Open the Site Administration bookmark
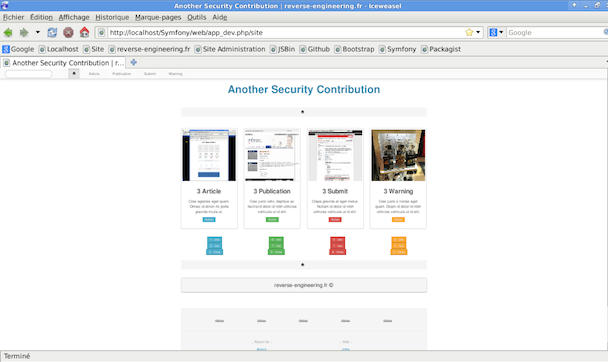Viewport: 608px width, 362px height. click(230, 49)
